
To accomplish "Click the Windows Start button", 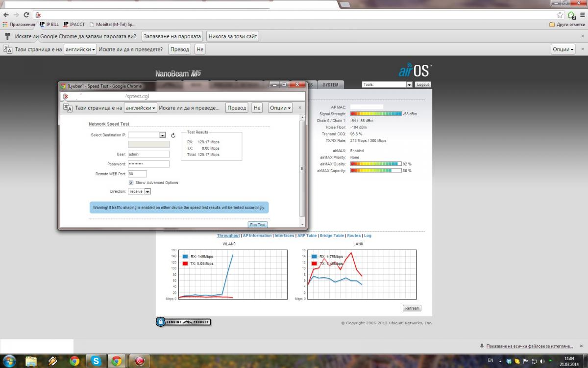I will click(9, 361).
